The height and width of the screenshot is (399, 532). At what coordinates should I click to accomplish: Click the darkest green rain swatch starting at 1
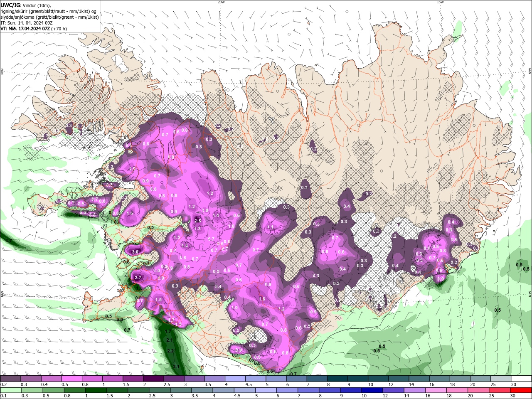[96, 390]
